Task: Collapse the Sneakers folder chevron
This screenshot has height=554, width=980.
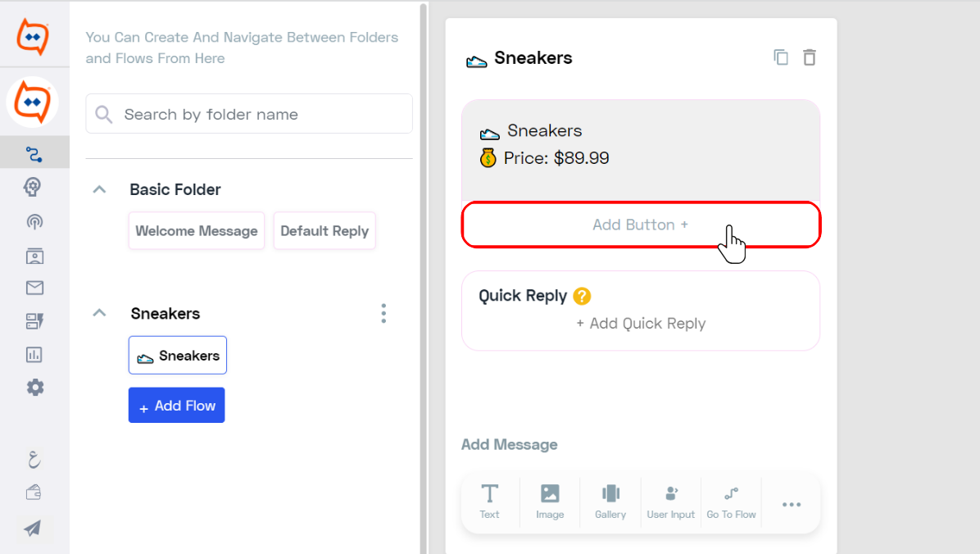Action: pyautogui.click(x=99, y=312)
